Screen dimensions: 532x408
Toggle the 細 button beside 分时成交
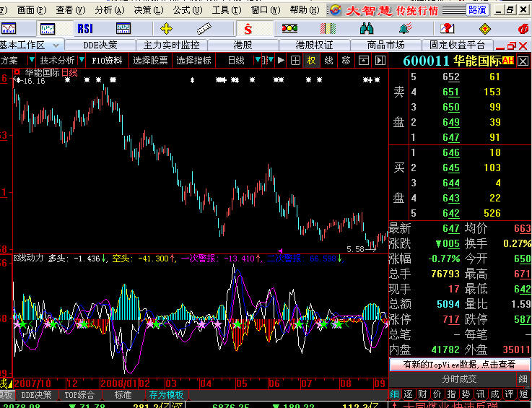(x=523, y=379)
